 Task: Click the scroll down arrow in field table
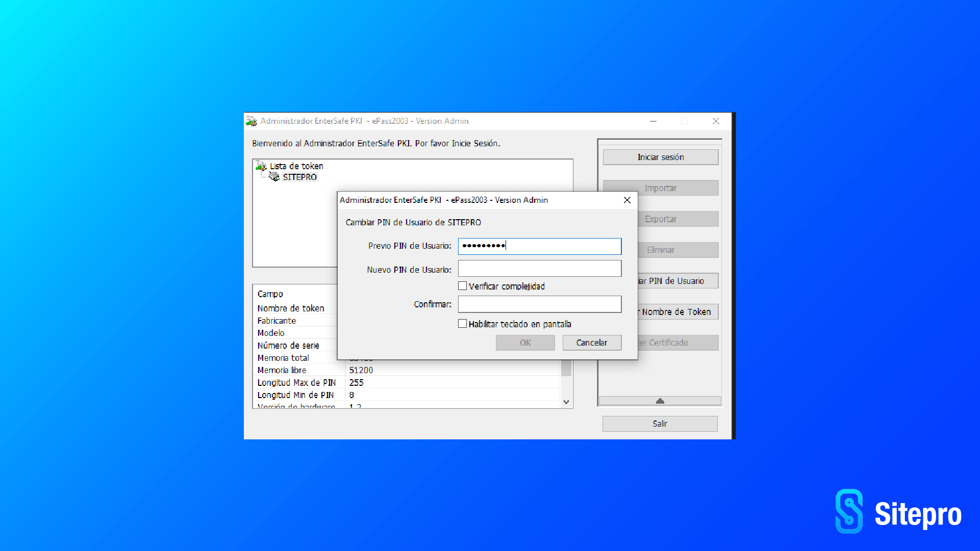click(566, 402)
